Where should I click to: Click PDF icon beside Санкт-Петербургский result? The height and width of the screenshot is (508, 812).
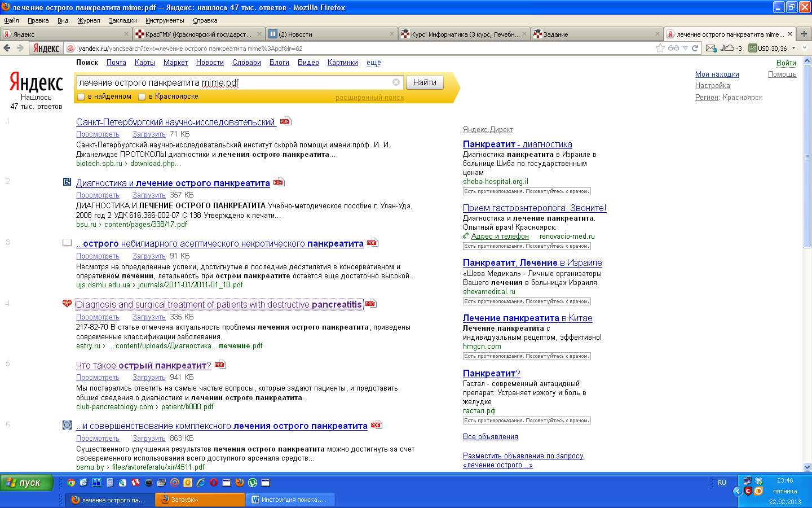pos(285,121)
